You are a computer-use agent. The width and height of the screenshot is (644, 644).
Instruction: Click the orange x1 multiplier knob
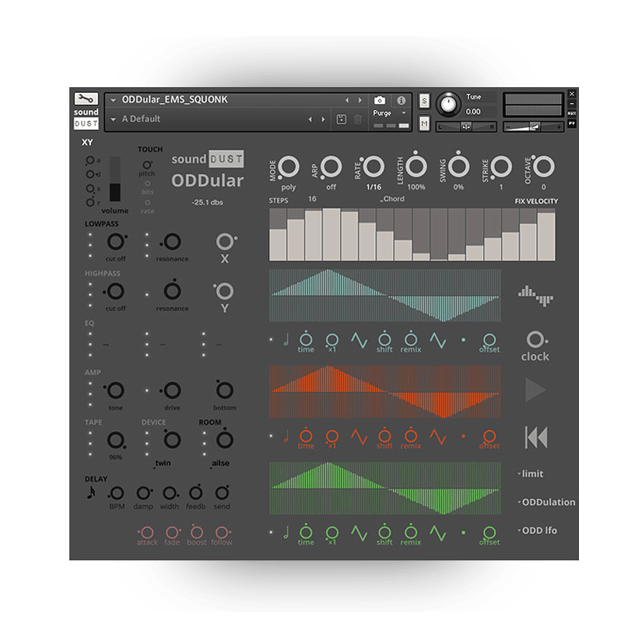pyautogui.click(x=332, y=436)
